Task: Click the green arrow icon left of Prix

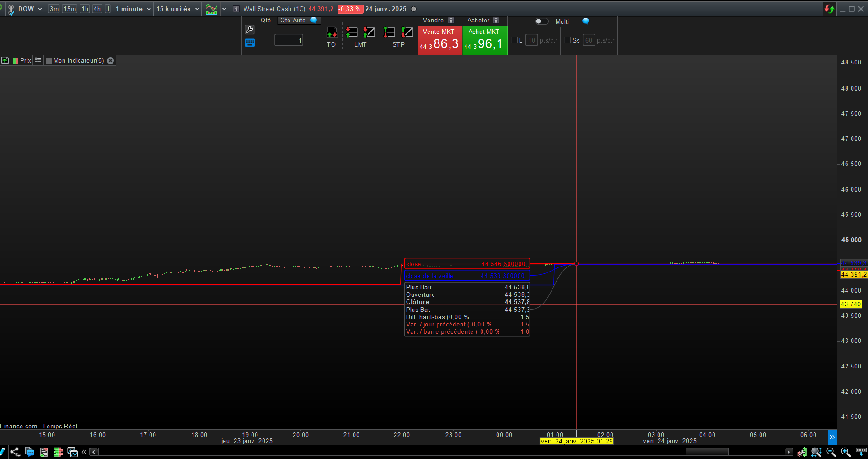Action: point(5,60)
